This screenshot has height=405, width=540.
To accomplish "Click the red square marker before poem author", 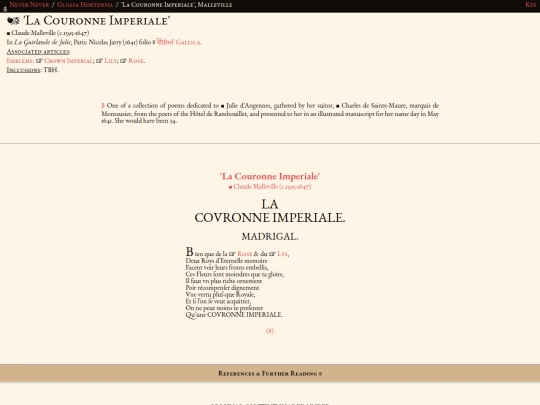I will coord(230,187).
